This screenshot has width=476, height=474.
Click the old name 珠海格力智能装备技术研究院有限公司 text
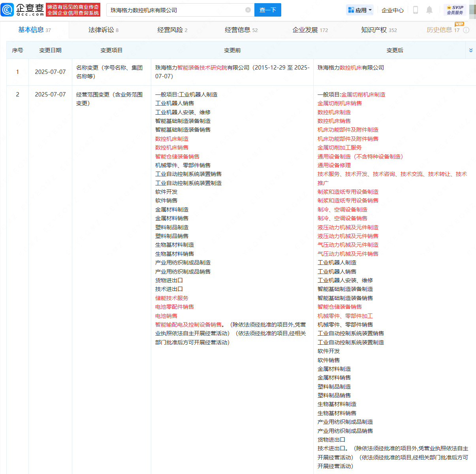(x=202, y=68)
